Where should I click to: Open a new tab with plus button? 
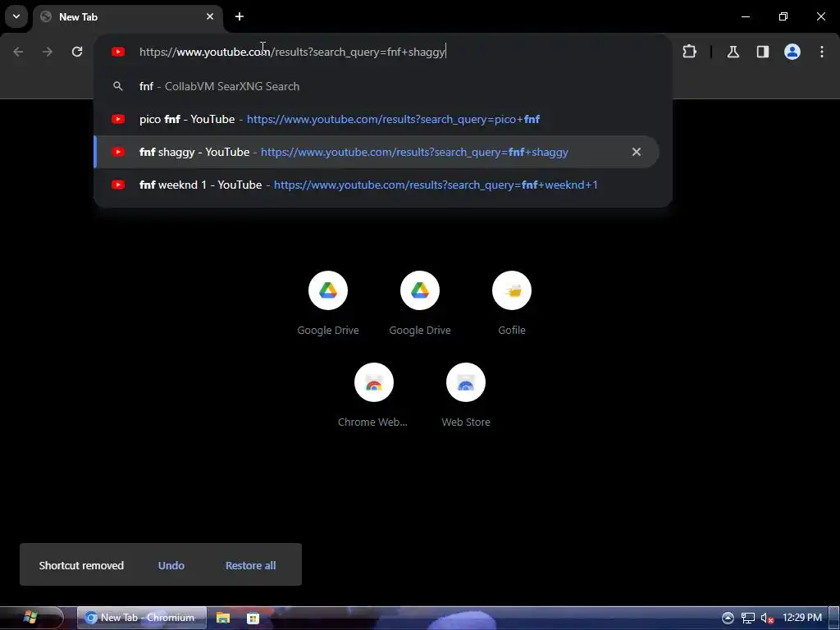(x=240, y=16)
